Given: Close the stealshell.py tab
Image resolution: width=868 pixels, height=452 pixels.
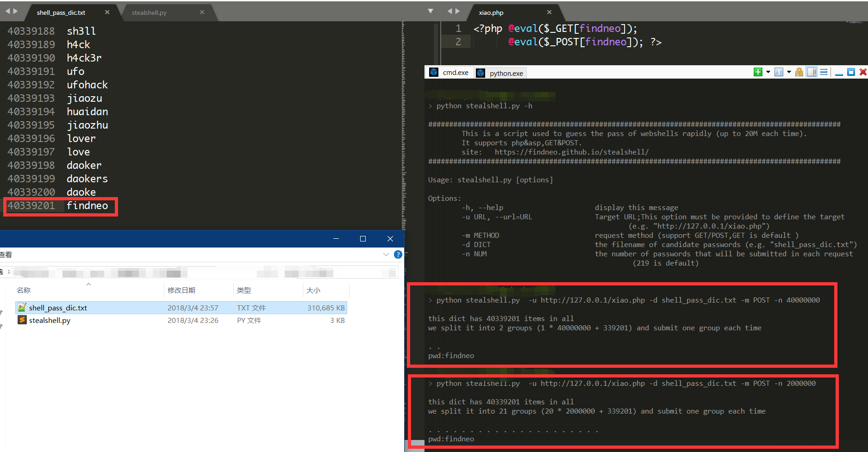Looking at the screenshot, I should coord(202,12).
